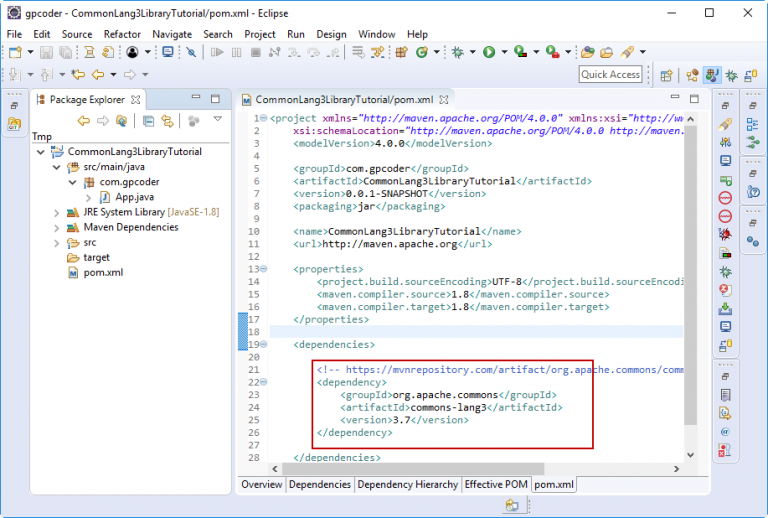
Task: Click the Back navigation arrow in main toolbar
Action: 98,74
